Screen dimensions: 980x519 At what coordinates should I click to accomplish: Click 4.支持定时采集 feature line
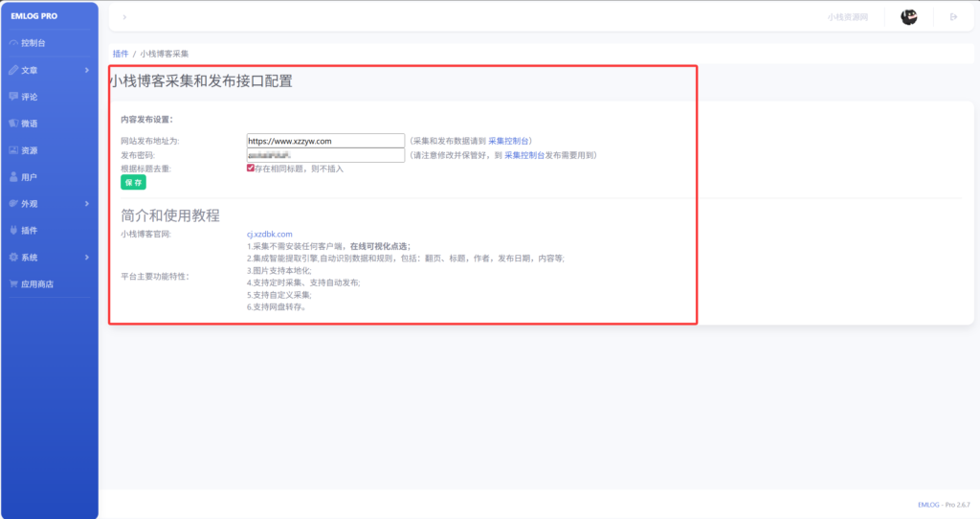point(303,282)
